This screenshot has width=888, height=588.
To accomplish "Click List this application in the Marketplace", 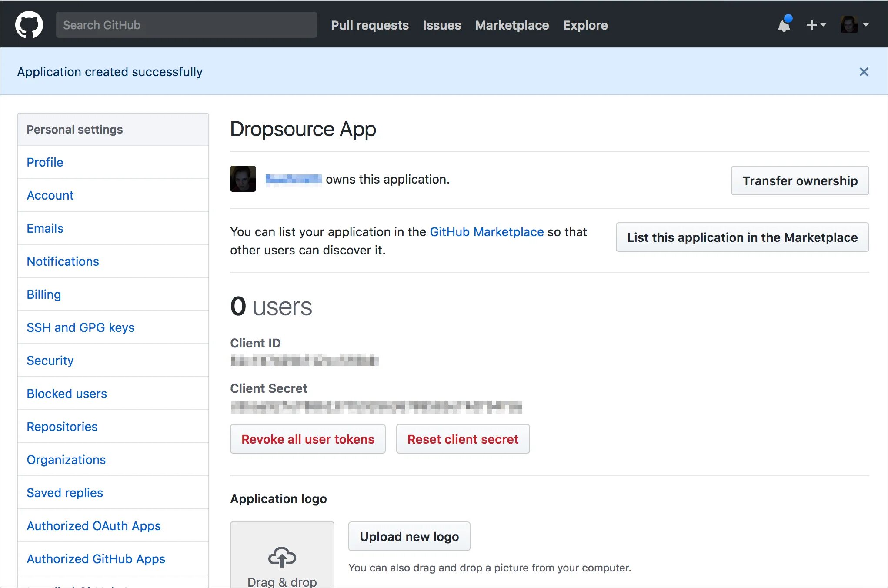I will click(742, 237).
